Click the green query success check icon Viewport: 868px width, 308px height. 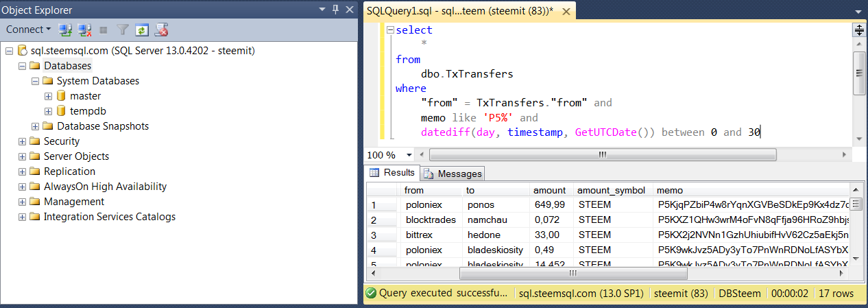pyautogui.click(x=371, y=293)
